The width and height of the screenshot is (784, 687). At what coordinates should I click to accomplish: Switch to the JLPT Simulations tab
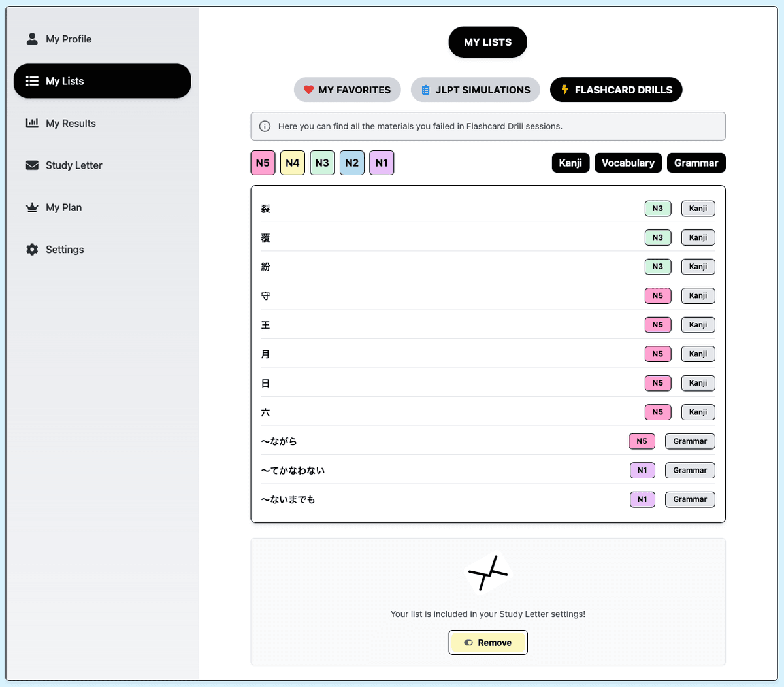click(475, 90)
